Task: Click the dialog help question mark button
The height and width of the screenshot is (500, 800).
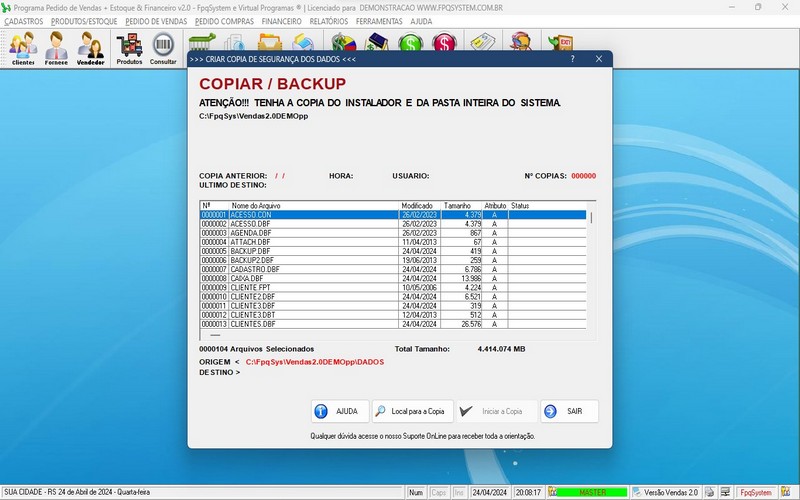Action: pos(572,59)
